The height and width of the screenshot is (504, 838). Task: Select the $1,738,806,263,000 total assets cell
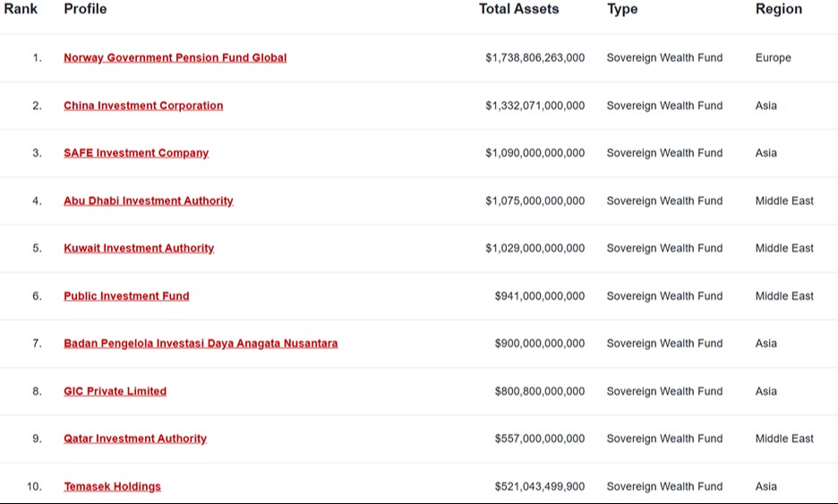point(535,57)
